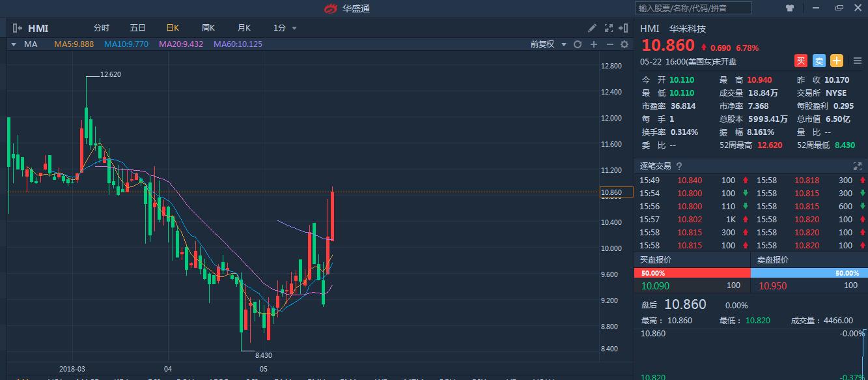Click the 华盛通 app title logo
This screenshot has width=868, height=380.
pos(347,8)
